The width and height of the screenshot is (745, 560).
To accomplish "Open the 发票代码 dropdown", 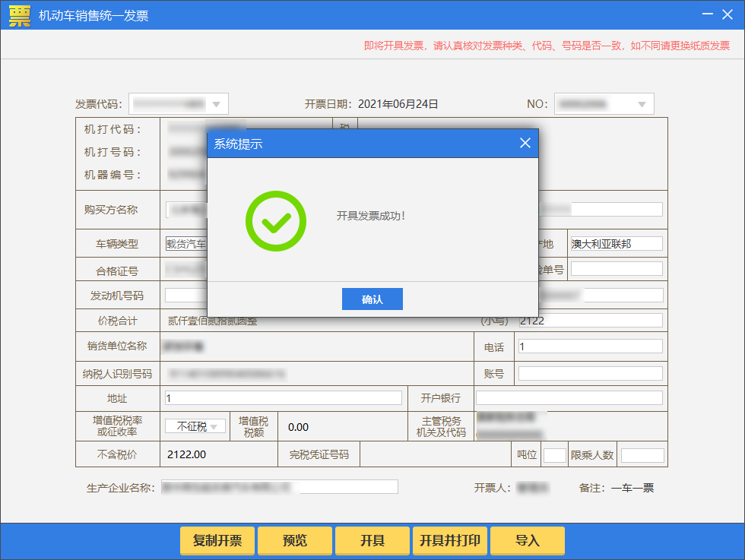I will click(x=216, y=104).
